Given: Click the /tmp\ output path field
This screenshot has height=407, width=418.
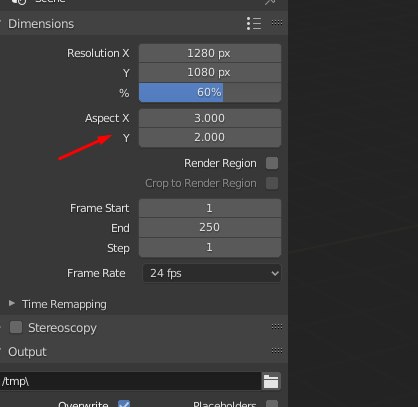Looking at the screenshot, I should click(130, 381).
